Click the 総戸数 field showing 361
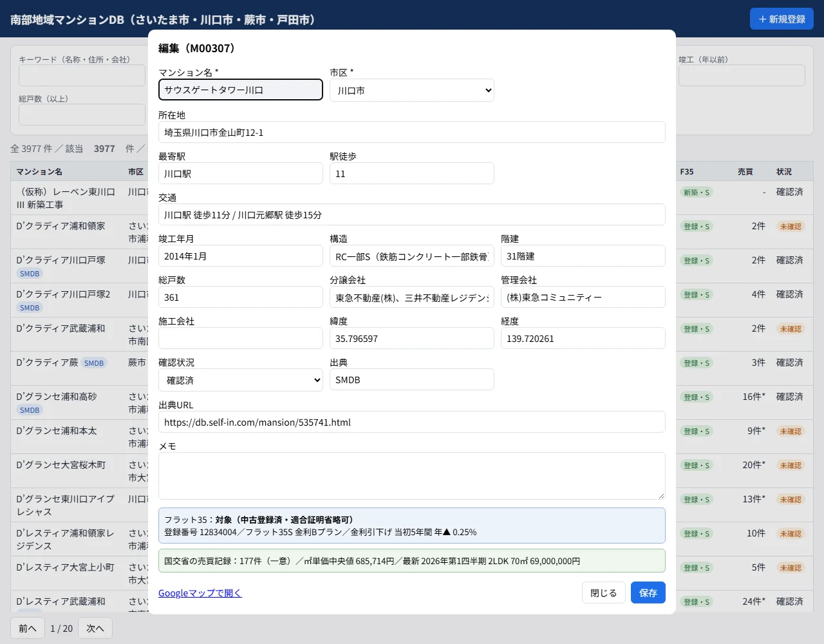 [241, 297]
